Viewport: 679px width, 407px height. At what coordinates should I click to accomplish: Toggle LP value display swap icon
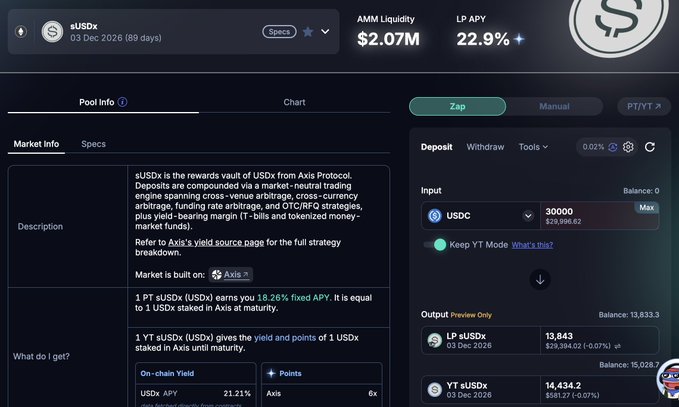618,346
